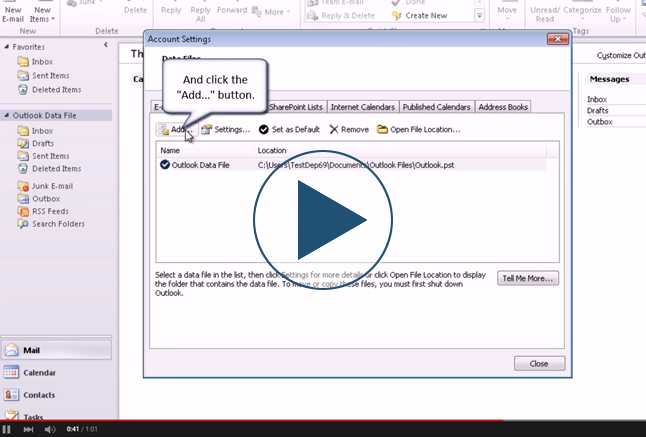The height and width of the screenshot is (437, 646).
Task: Click Outbox in Messages panel
Action: 600,122
